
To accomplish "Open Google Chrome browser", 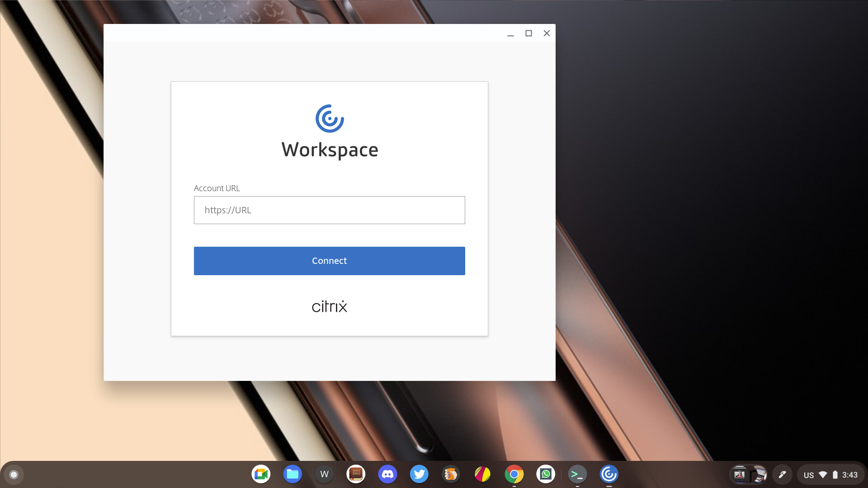I will pos(514,474).
